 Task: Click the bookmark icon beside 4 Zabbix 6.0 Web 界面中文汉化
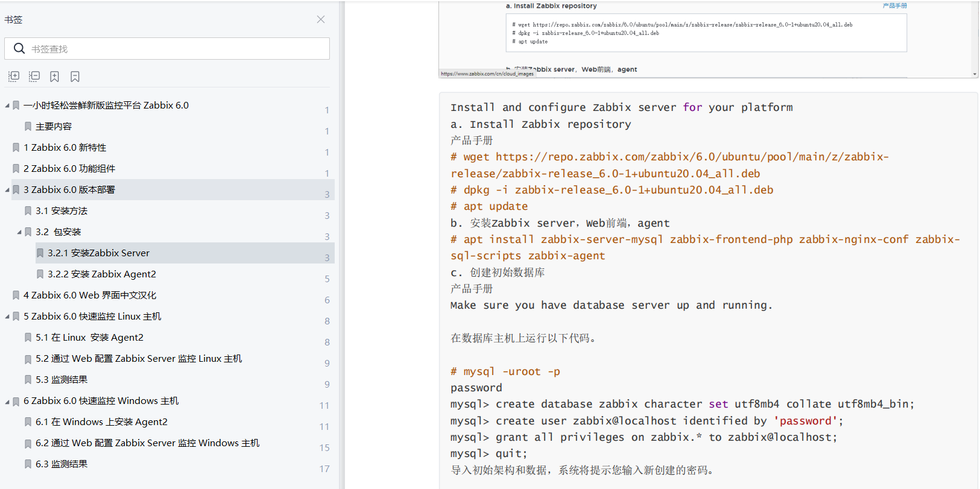(16, 295)
